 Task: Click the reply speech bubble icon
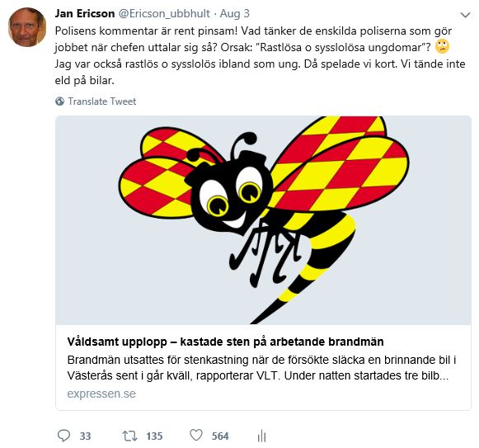tap(63, 436)
